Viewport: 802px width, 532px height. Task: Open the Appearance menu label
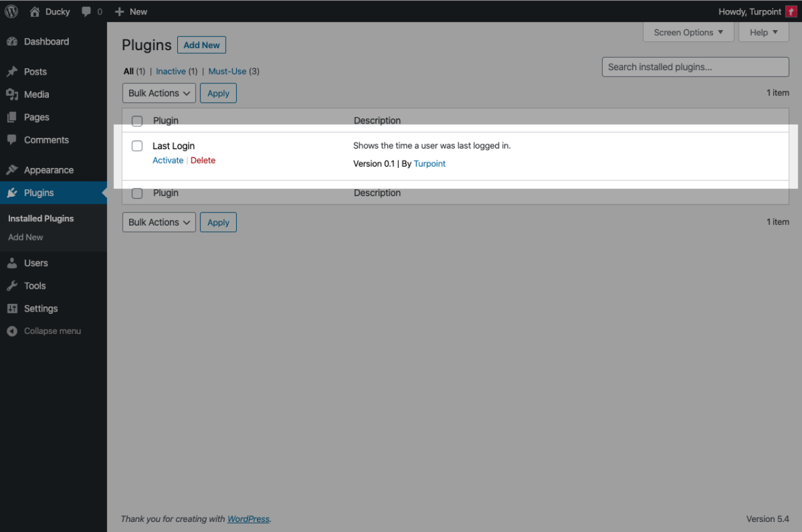[x=49, y=170]
